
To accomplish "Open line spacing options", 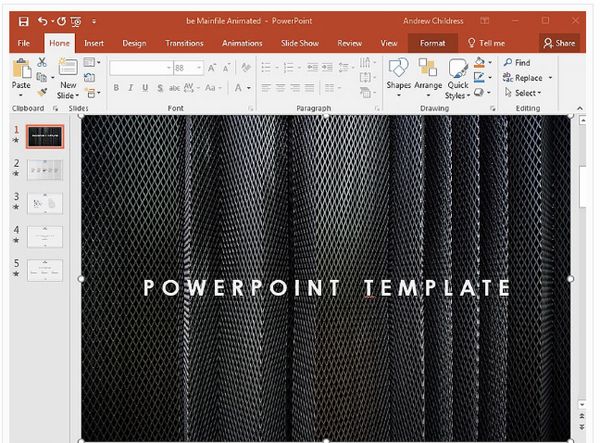I will [346, 68].
